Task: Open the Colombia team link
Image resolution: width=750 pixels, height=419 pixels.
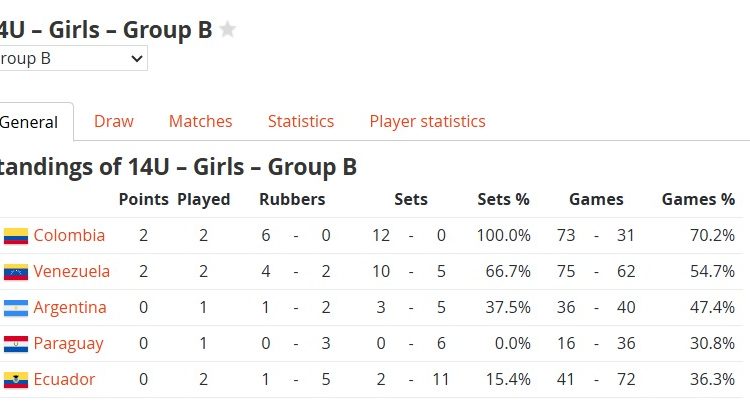Action: 69,236
